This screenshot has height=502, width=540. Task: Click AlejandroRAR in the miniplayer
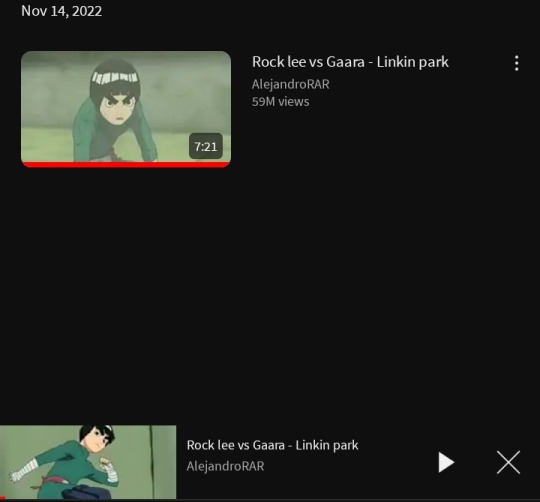click(x=225, y=466)
